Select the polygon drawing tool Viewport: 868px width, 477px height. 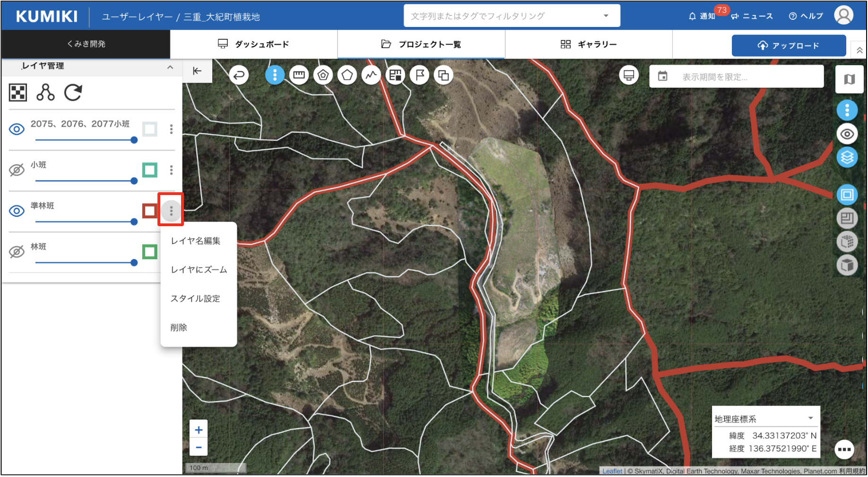[x=347, y=75]
